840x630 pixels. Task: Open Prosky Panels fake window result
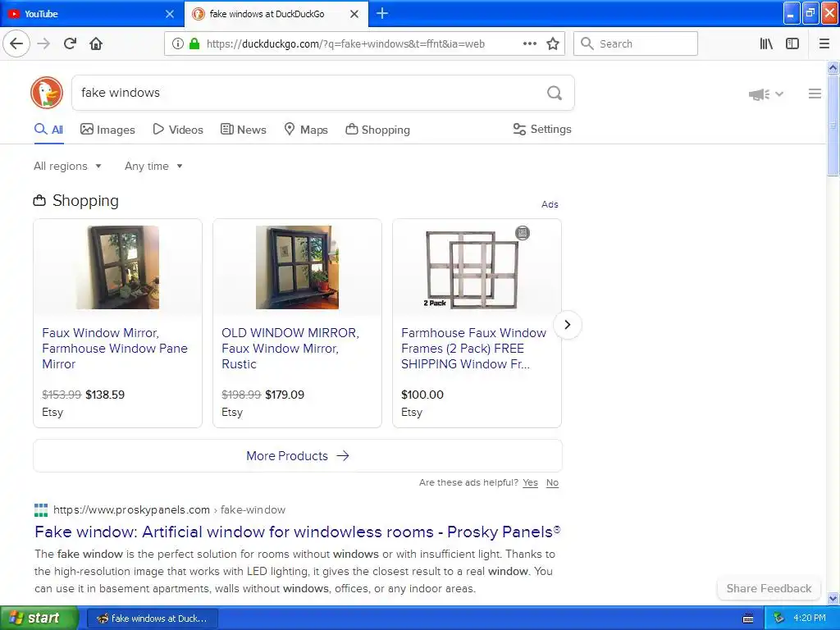(x=297, y=532)
